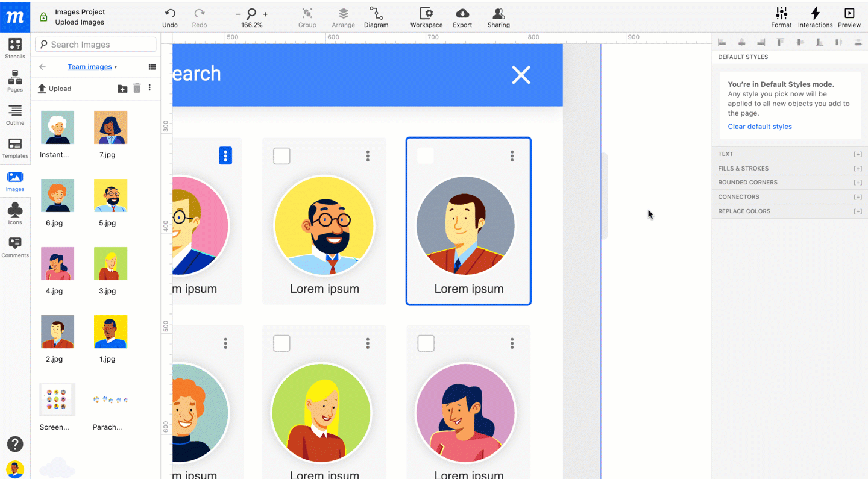Image resolution: width=868 pixels, height=479 pixels.
Task: Toggle list view of images
Action: 152,67
